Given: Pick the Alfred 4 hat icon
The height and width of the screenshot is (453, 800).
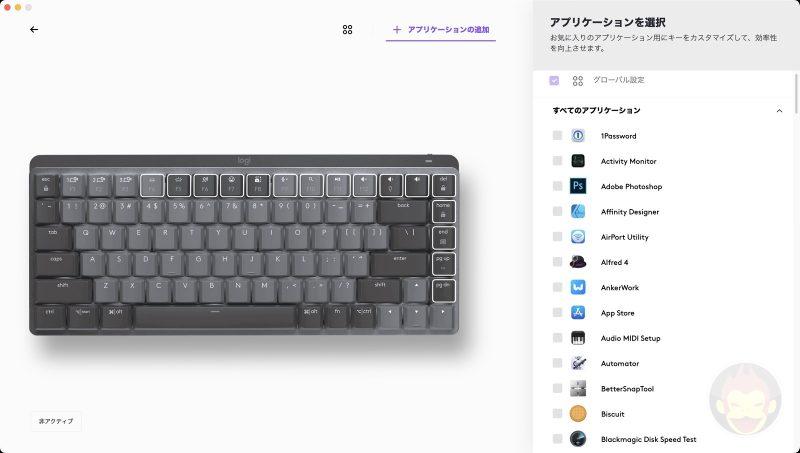Looking at the screenshot, I should pyautogui.click(x=578, y=262).
